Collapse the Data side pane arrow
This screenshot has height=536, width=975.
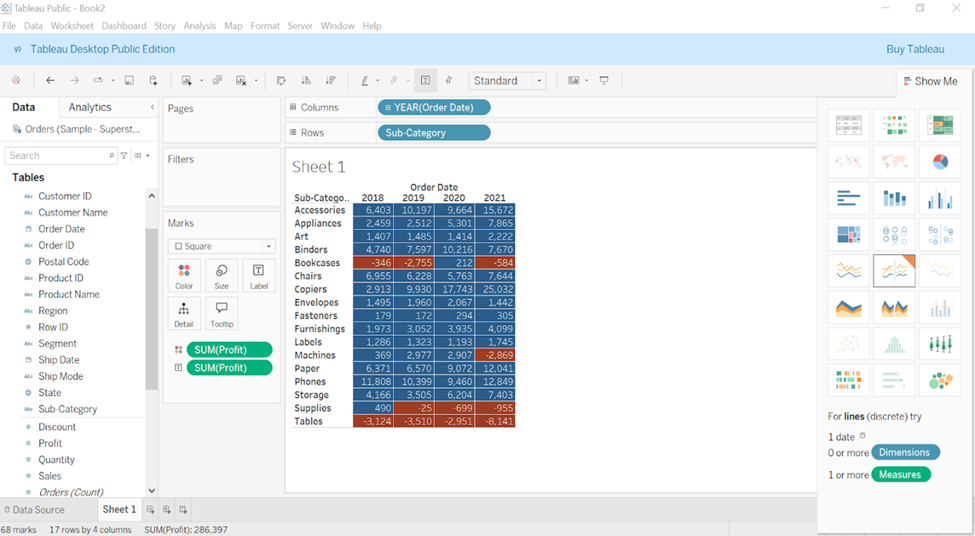point(152,107)
